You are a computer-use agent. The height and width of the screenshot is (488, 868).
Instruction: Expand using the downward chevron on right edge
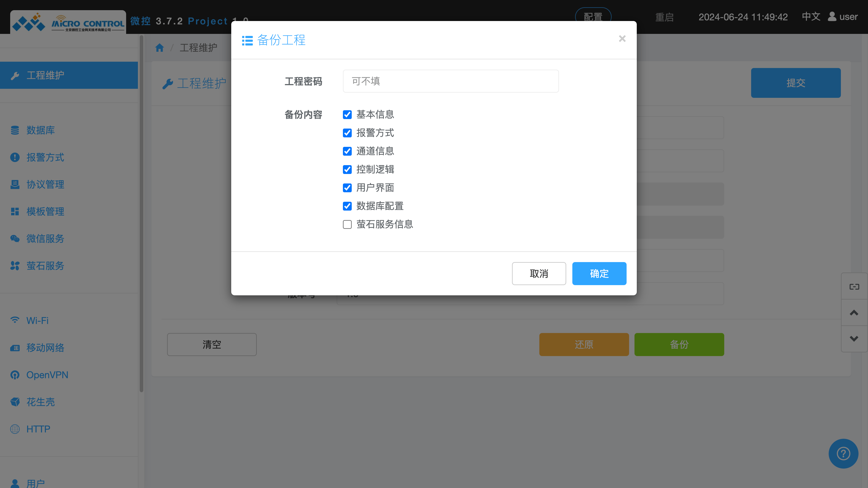tap(854, 338)
